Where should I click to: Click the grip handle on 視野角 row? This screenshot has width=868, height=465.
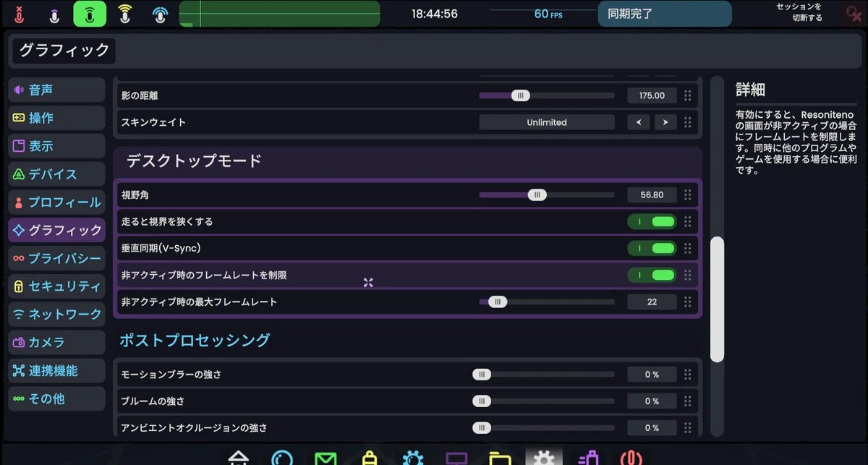688,195
